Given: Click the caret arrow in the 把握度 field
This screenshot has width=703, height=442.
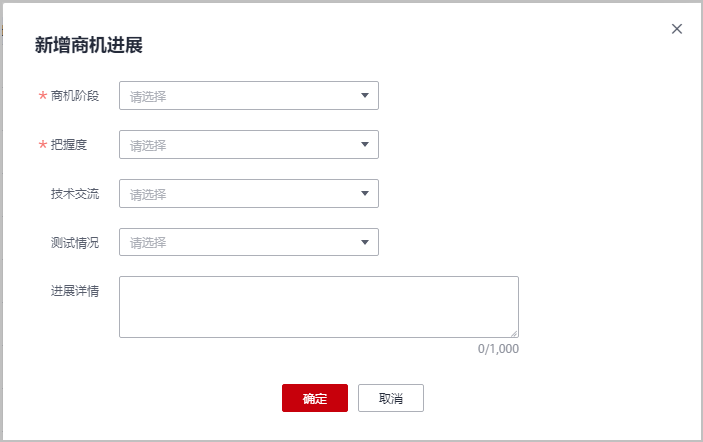Looking at the screenshot, I should (x=365, y=144).
